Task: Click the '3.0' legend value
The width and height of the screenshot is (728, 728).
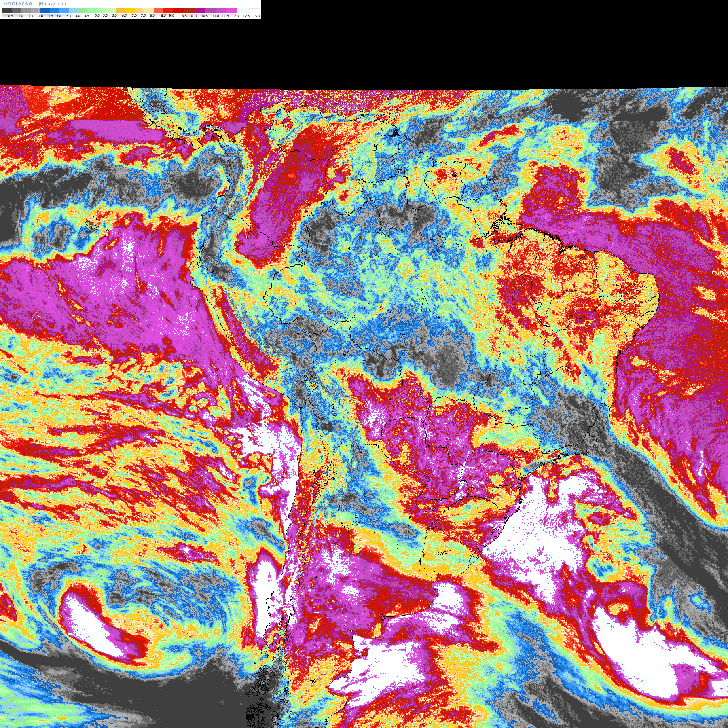Action: tap(59, 16)
